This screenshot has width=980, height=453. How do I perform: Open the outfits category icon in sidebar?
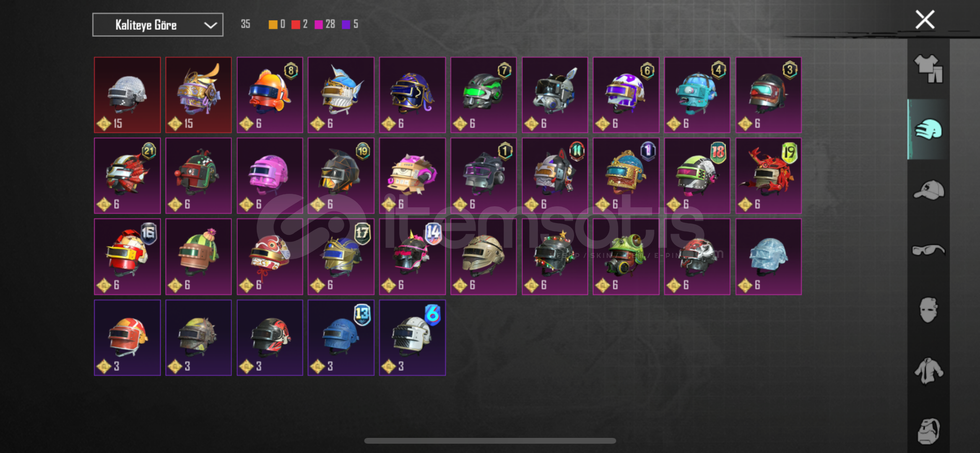click(x=928, y=69)
